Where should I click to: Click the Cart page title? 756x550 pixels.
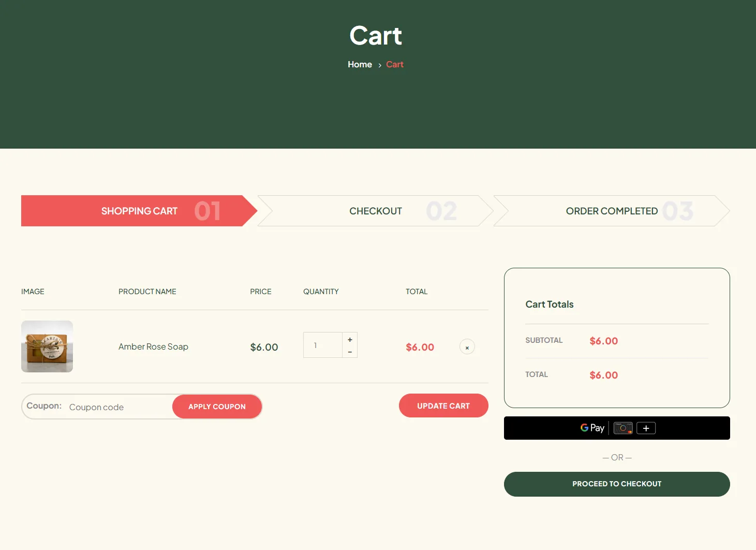376,36
